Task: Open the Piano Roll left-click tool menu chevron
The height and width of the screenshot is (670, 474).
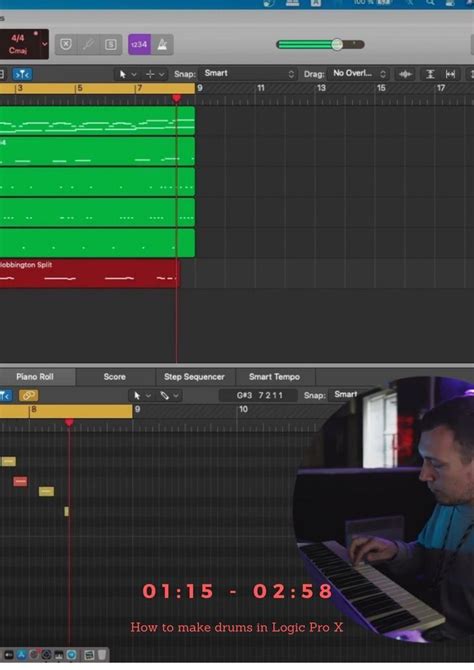Action: click(x=148, y=396)
